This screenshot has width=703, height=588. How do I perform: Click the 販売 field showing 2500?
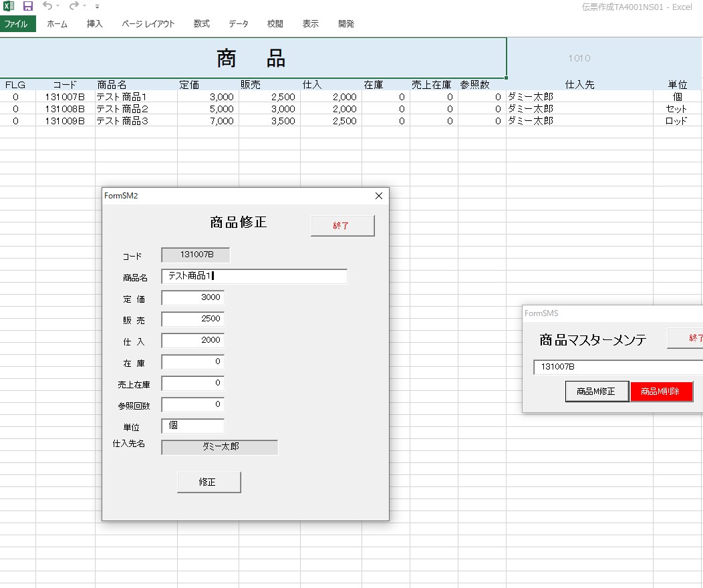click(x=192, y=319)
